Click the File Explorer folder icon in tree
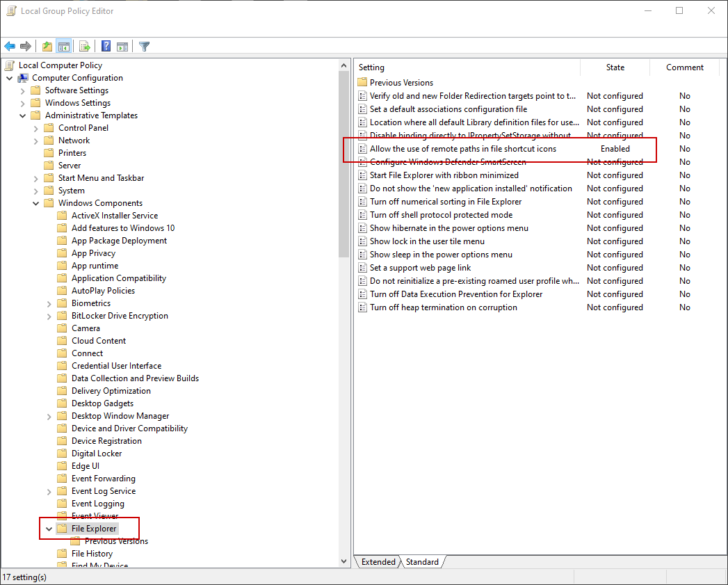Screen dimensions: 728x585 [x=62, y=529]
